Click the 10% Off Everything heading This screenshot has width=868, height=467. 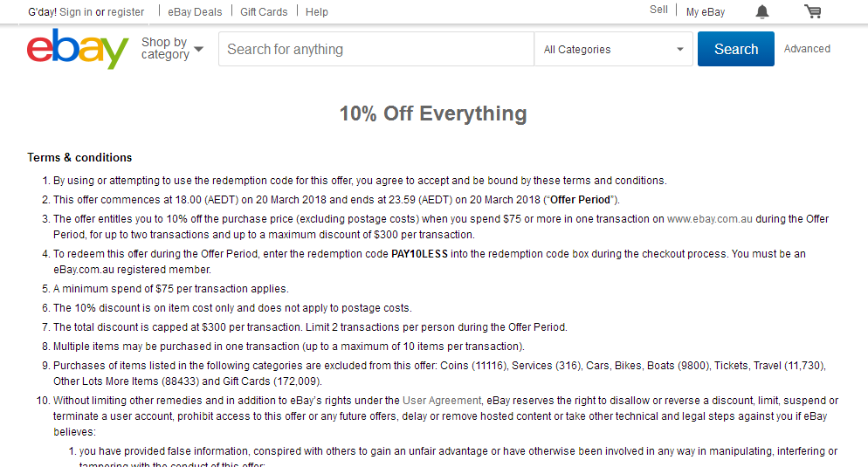[x=433, y=113]
